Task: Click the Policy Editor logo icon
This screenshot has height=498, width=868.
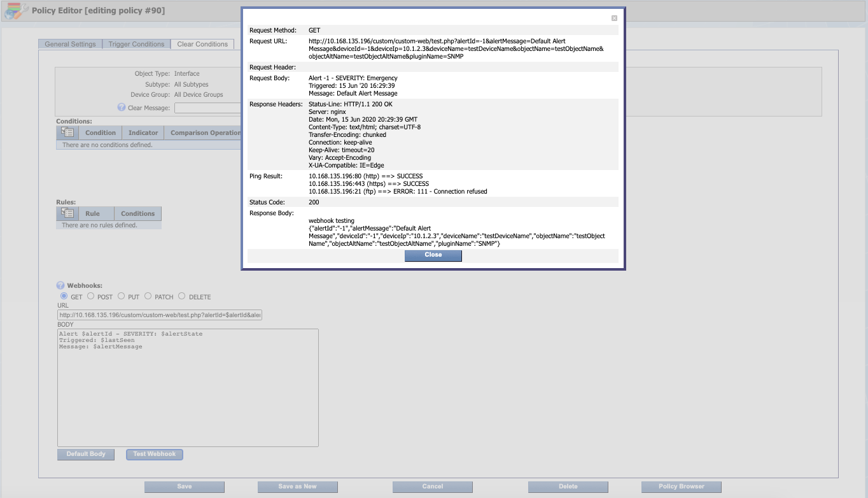Action: point(17,11)
